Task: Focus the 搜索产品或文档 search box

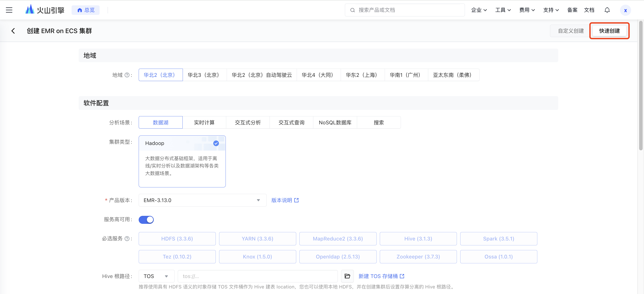Action: click(405, 10)
